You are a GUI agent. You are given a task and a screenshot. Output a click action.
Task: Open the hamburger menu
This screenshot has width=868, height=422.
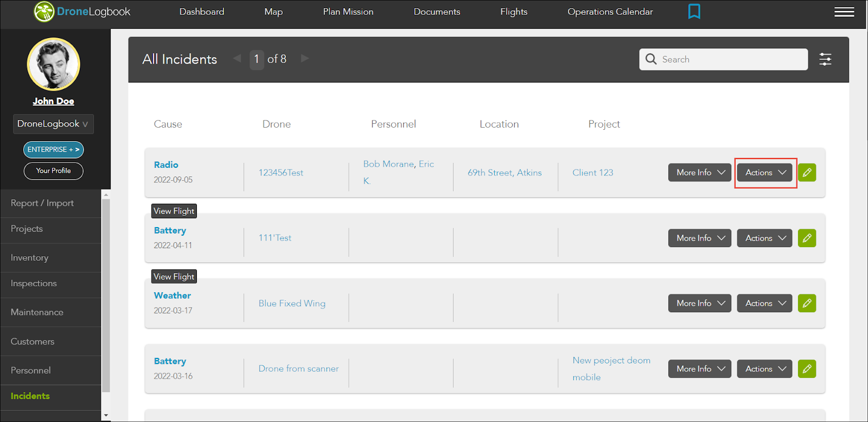pyautogui.click(x=844, y=12)
